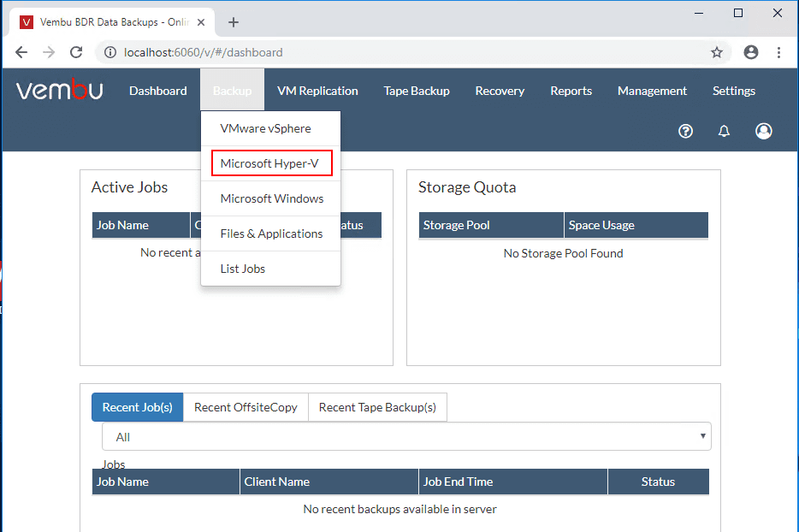Click the Storage Quota heading
The height and width of the screenshot is (532, 799).
[467, 187]
